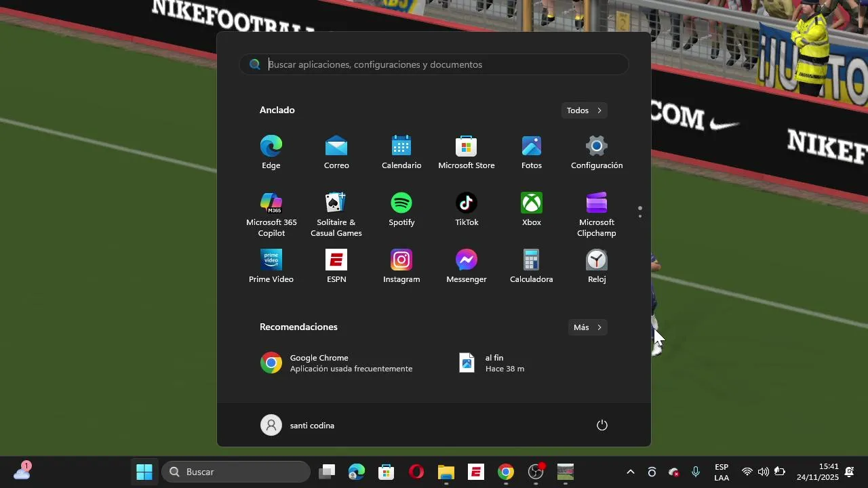Open the ESPN pinned app
The height and width of the screenshot is (488, 868).
click(336, 266)
